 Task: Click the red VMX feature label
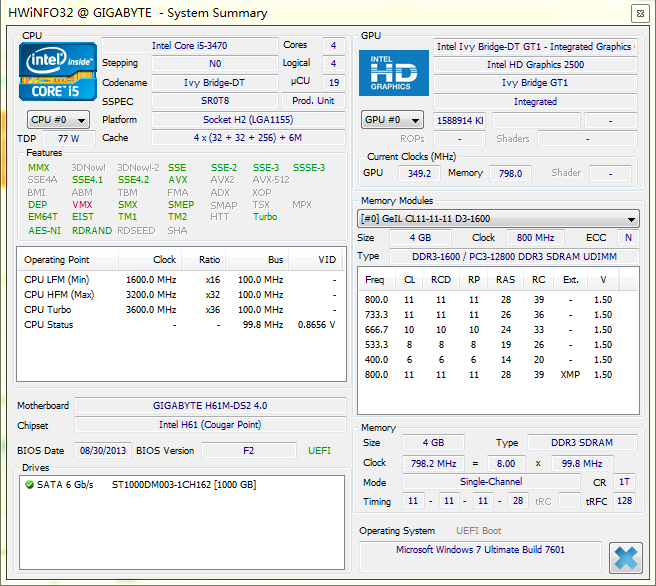coord(82,205)
